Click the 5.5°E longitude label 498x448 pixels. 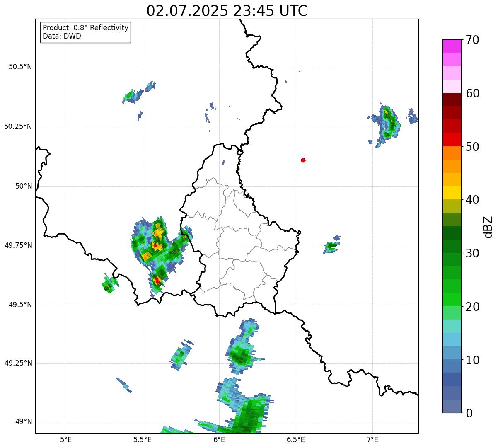click(143, 439)
